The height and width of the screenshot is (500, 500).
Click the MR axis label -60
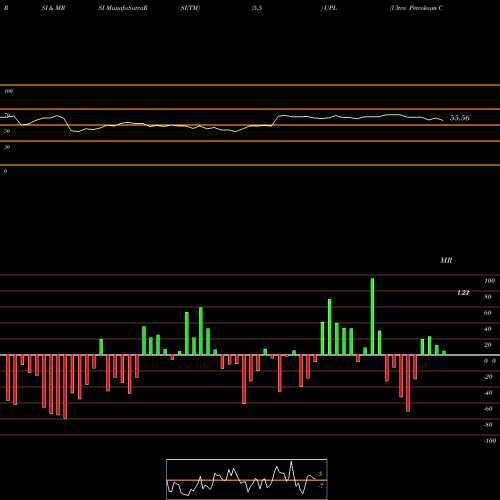[488, 409]
